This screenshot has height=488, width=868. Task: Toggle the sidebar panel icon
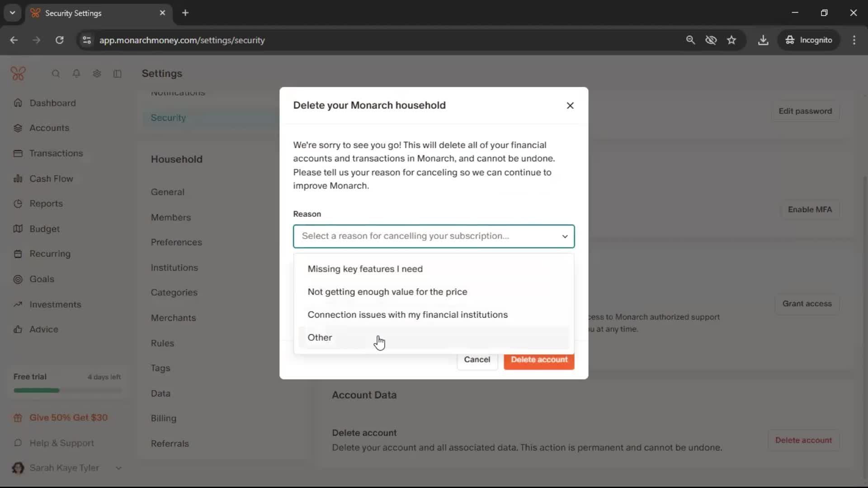coord(118,74)
